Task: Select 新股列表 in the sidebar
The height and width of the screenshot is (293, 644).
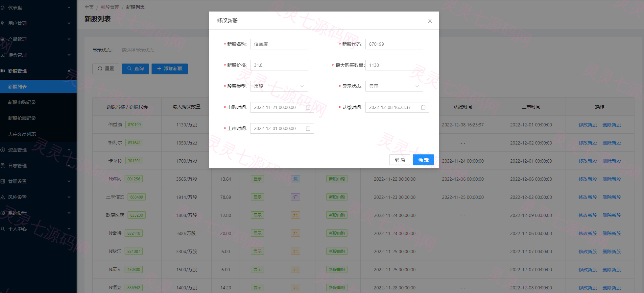Action: pos(38,87)
